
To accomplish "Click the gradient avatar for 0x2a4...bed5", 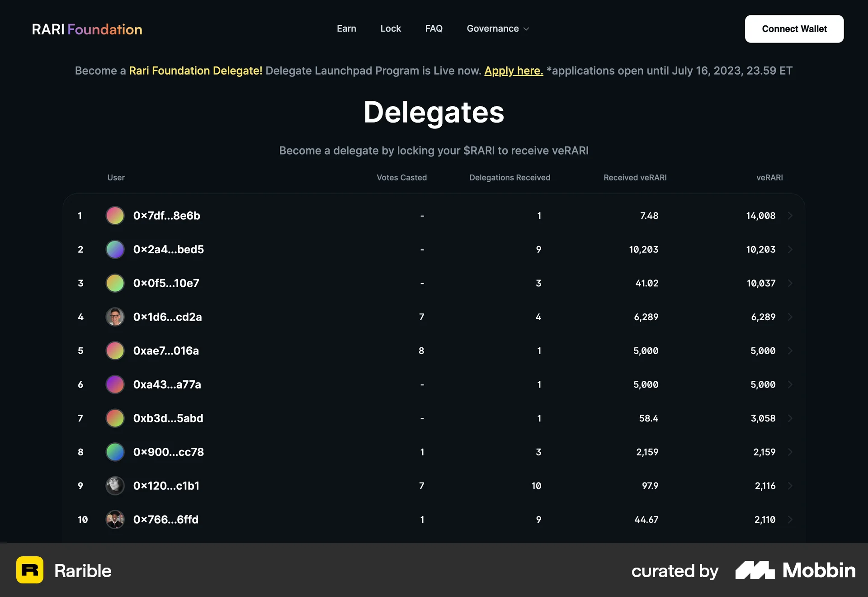I will 115,249.
